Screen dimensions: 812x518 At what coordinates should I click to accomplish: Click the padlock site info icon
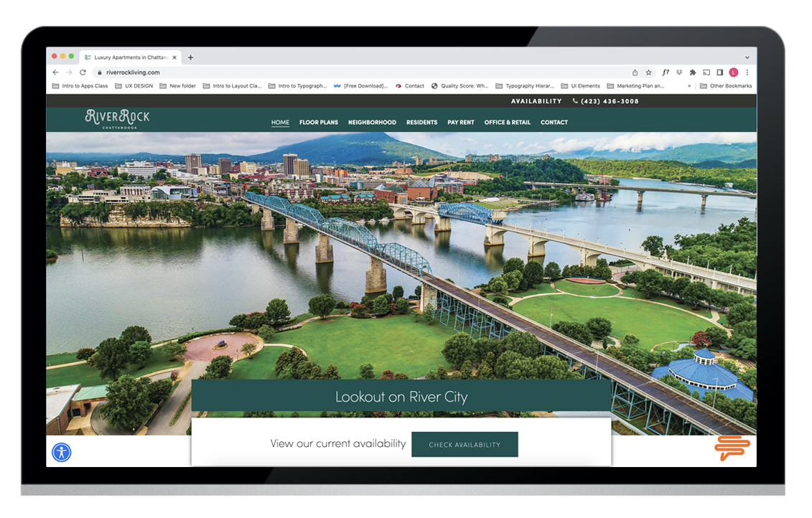[99, 72]
